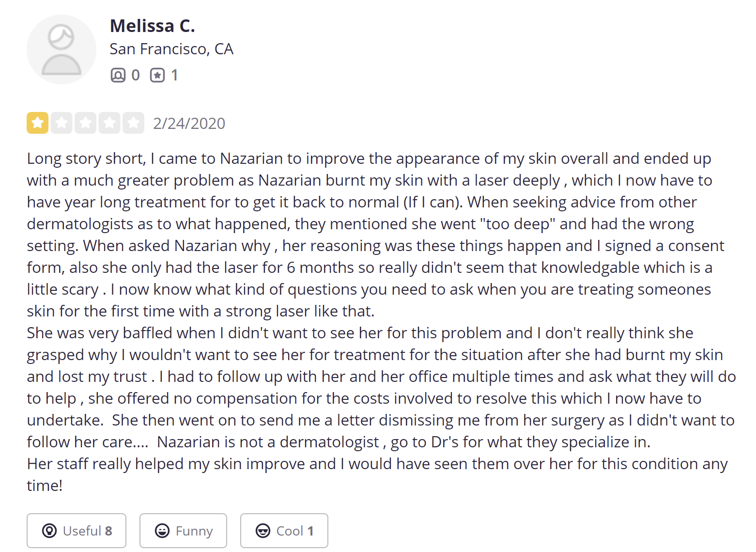
Task: Click the friend count number 0
Action: pos(136,75)
